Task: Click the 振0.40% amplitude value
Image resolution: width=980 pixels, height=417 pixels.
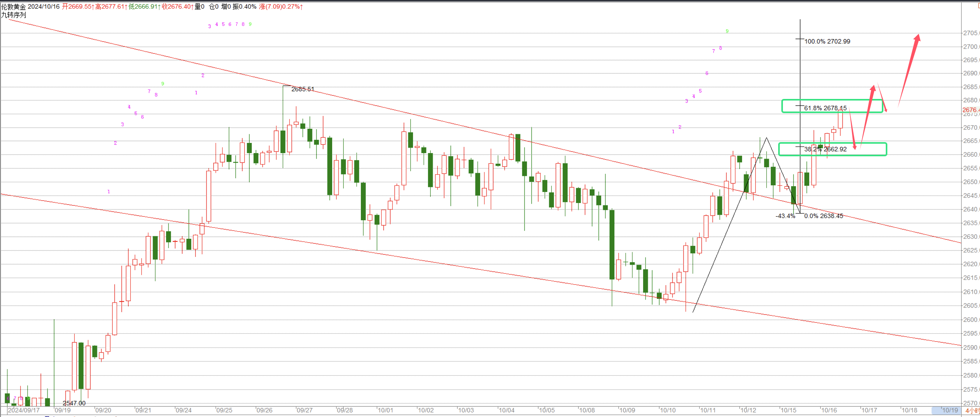Action: tap(244, 7)
